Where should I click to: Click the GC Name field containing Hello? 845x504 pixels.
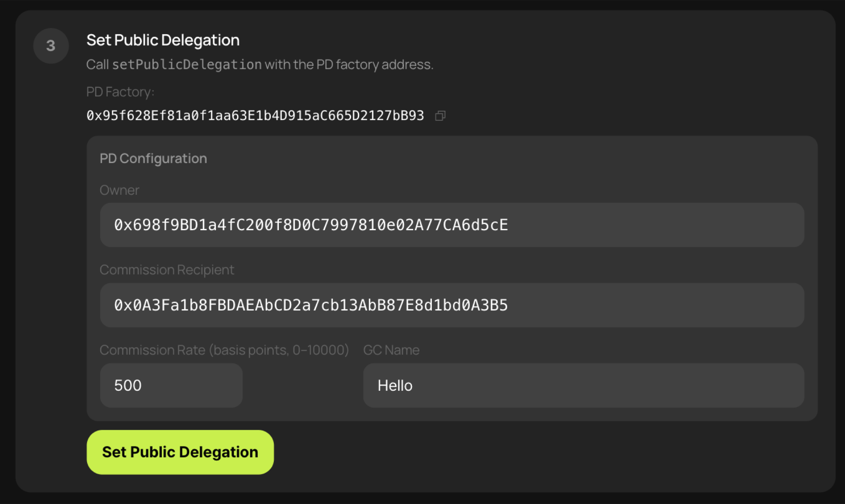click(583, 385)
